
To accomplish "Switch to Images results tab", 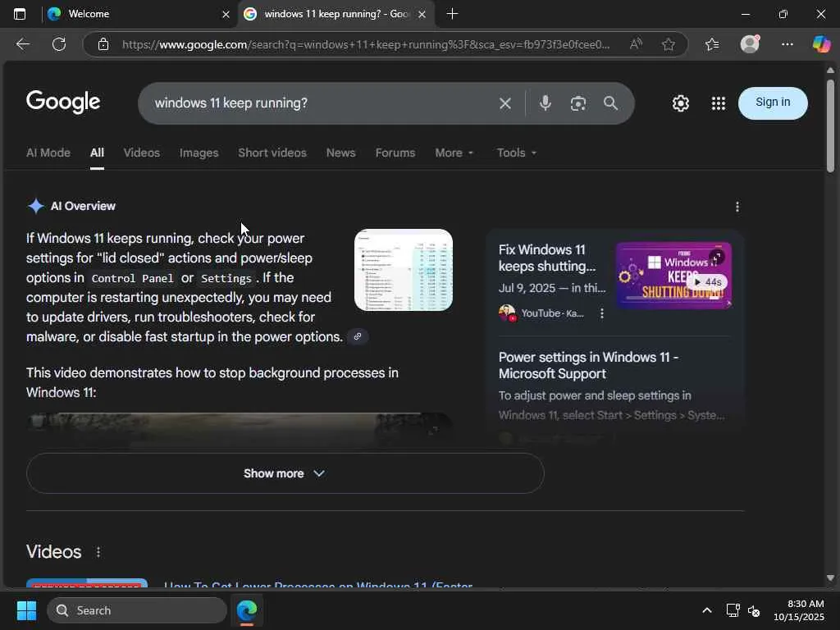I will pyautogui.click(x=199, y=153).
